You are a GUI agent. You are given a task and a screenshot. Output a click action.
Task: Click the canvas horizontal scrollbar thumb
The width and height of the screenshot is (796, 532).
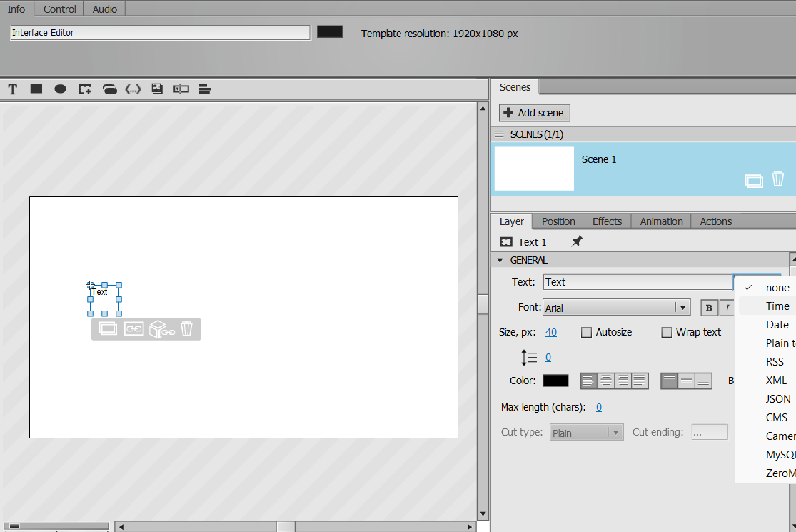coord(286,526)
